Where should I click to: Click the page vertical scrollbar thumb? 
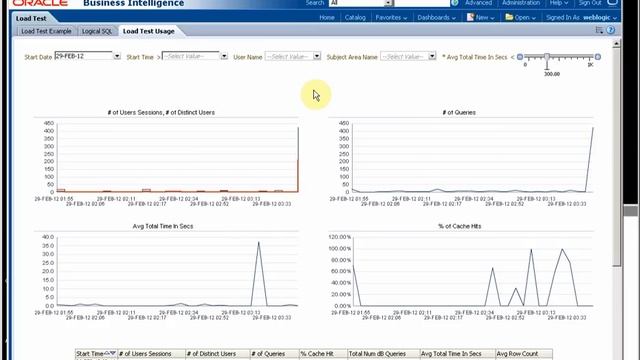[x=616, y=157]
